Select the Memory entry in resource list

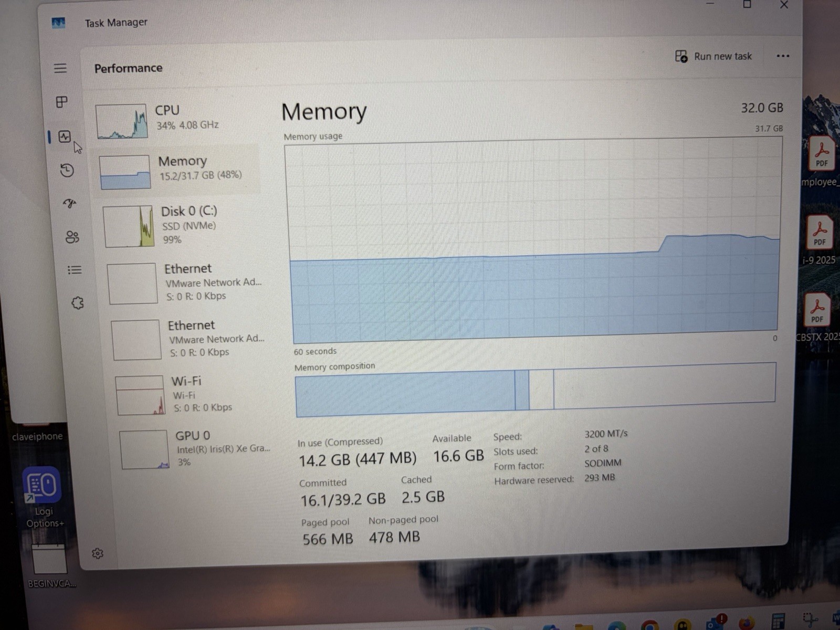pos(176,170)
